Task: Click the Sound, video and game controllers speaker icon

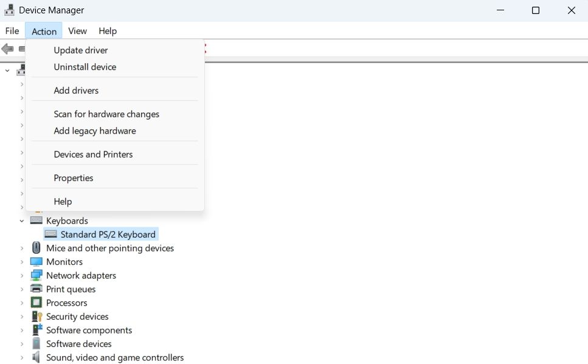Action: (36, 357)
